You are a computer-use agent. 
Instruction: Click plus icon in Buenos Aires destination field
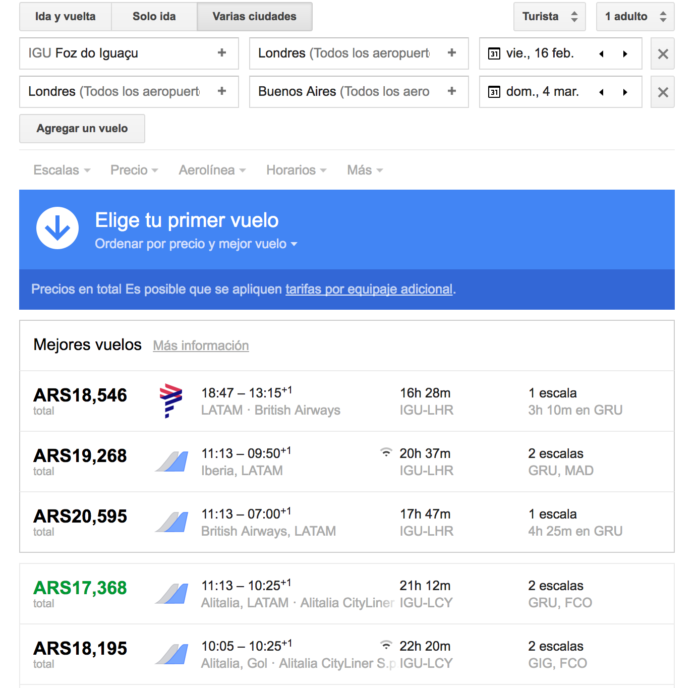(452, 92)
